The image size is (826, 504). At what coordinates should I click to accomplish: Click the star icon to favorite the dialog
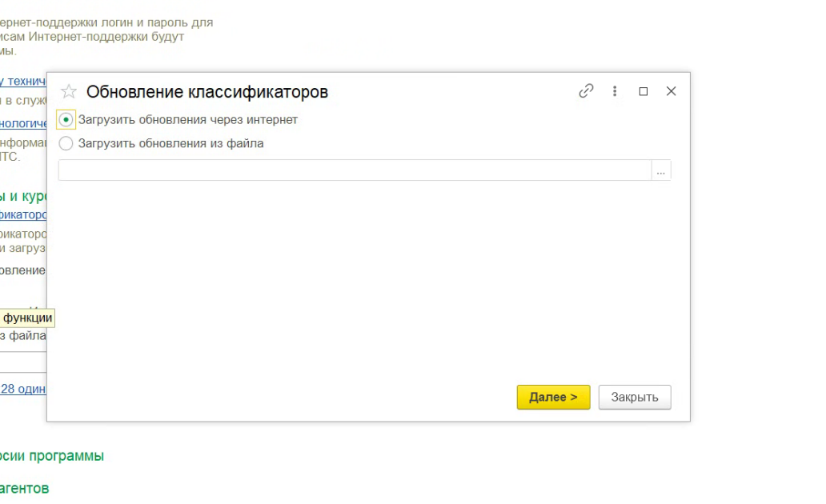point(68,91)
